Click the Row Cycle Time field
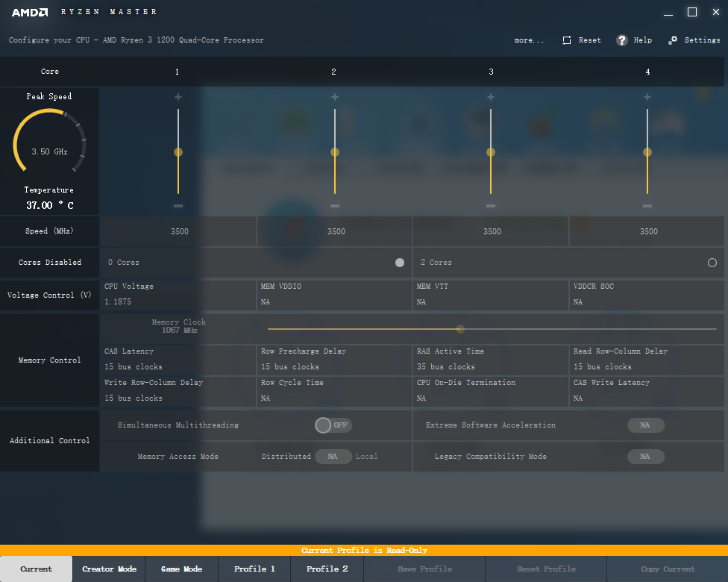Image resolution: width=728 pixels, height=582 pixels. 334,391
